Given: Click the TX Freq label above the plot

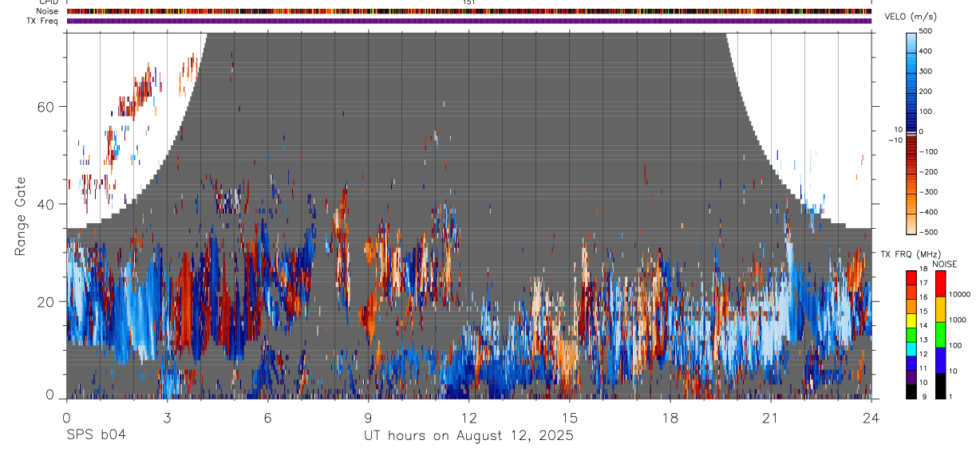Looking at the screenshot, I should 43,21.
